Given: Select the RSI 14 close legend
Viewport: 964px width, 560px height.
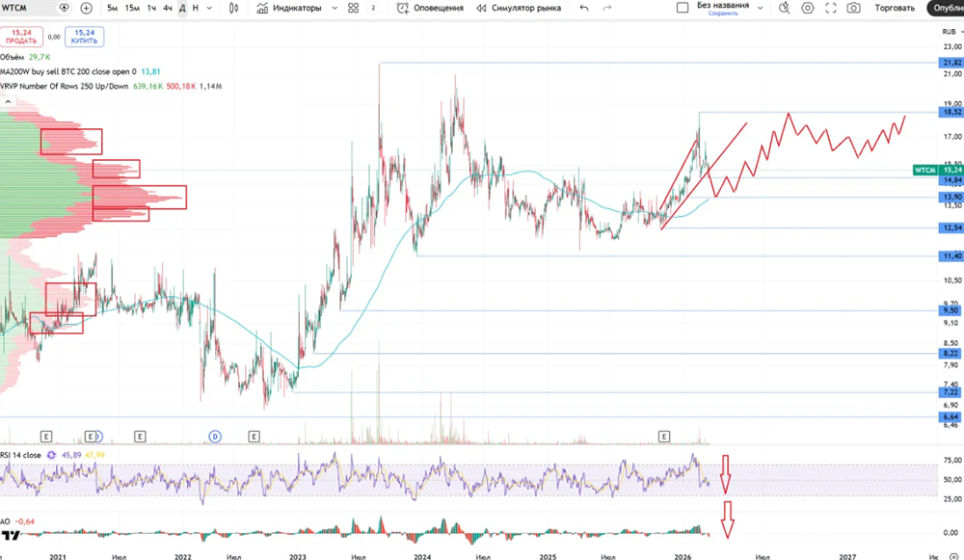Looking at the screenshot, I should [20, 455].
